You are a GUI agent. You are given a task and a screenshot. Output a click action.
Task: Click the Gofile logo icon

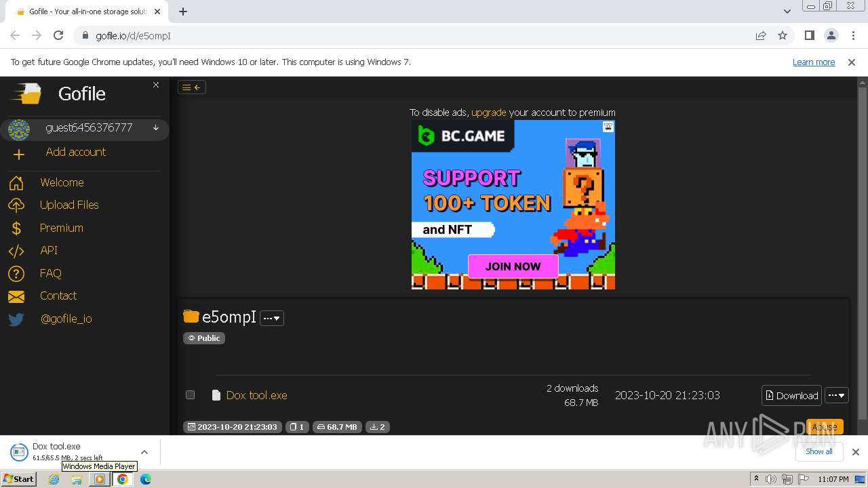tap(27, 94)
